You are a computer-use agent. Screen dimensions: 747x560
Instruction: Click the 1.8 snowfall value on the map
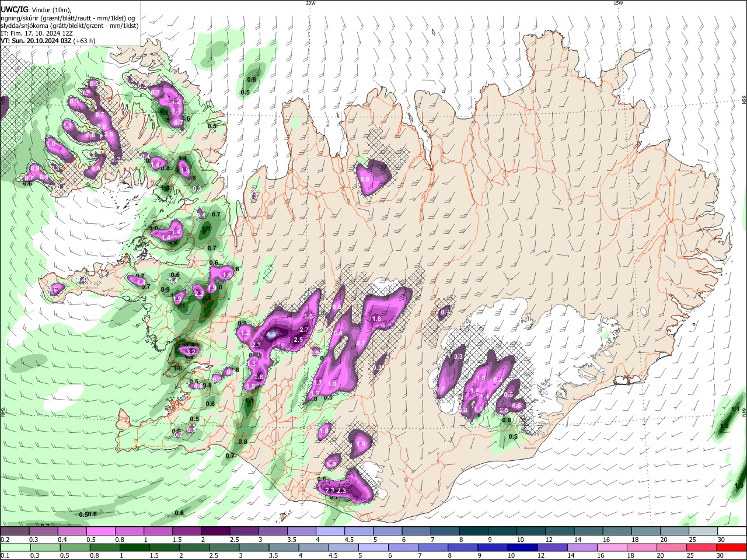click(376, 318)
